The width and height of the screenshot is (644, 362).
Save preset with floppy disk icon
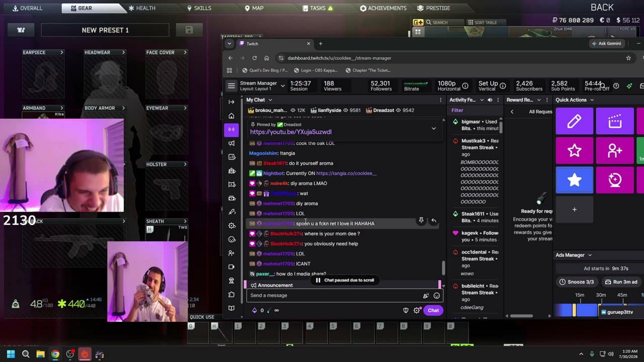[189, 30]
